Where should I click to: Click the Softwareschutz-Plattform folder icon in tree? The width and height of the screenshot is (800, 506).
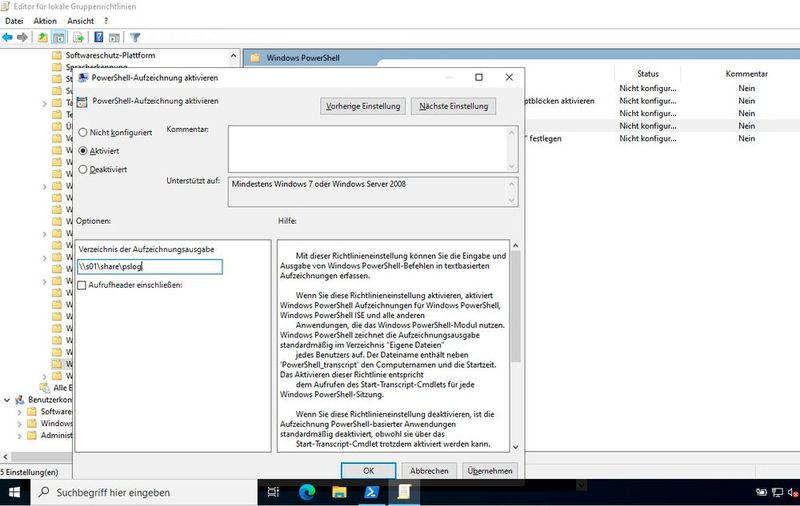(x=57, y=55)
